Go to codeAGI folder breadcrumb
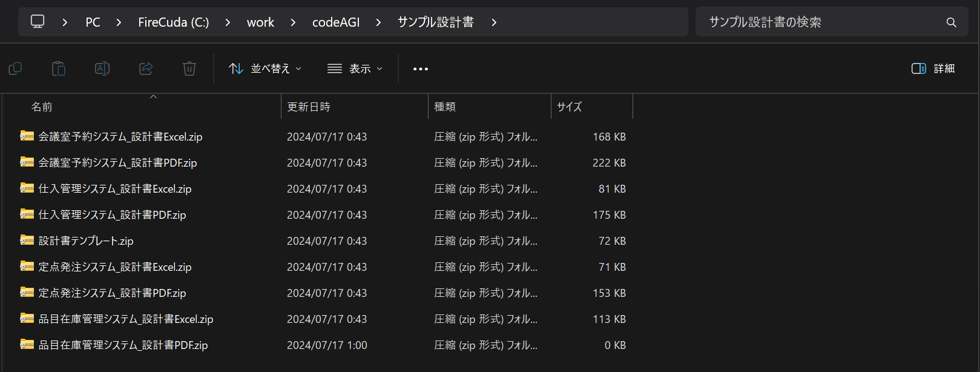980x372 pixels. (336, 22)
